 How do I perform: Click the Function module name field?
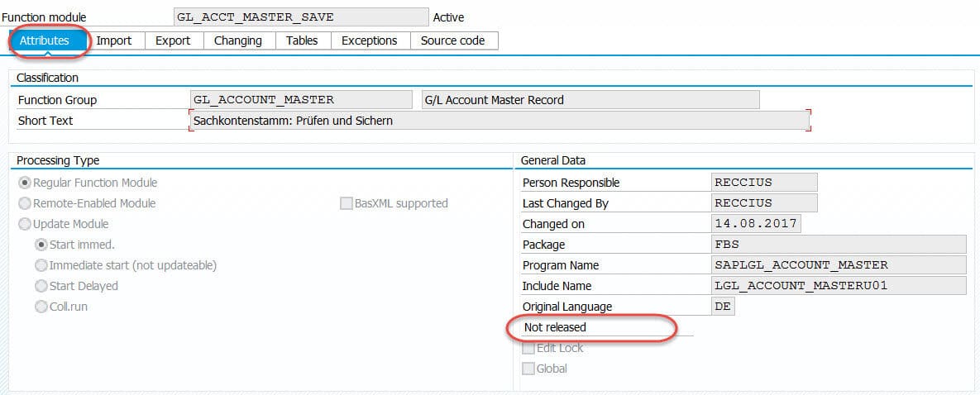click(301, 17)
